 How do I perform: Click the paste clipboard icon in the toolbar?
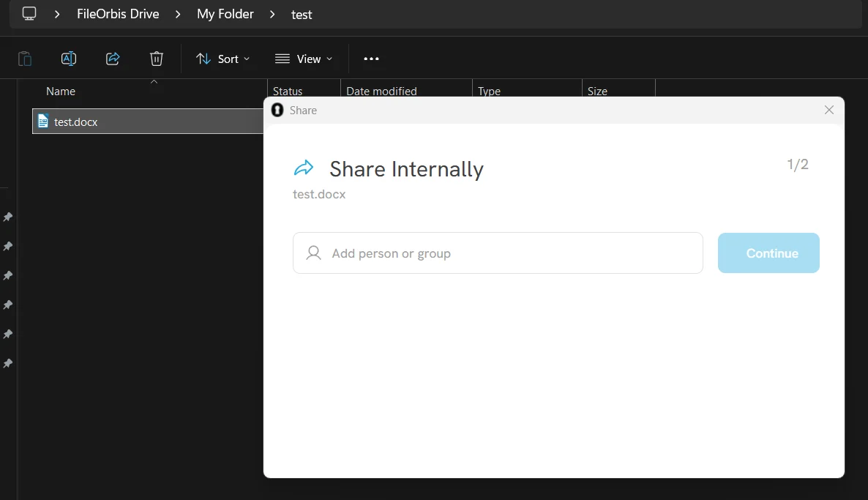click(x=25, y=59)
